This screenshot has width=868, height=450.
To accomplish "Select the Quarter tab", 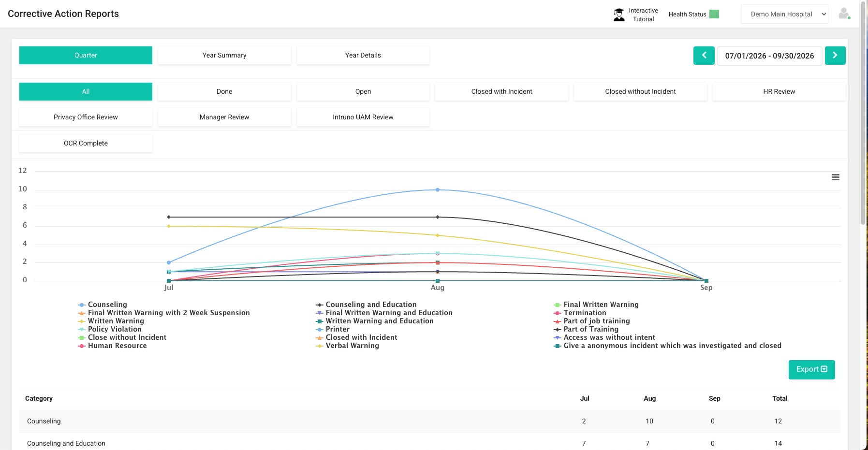I will pyautogui.click(x=86, y=55).
